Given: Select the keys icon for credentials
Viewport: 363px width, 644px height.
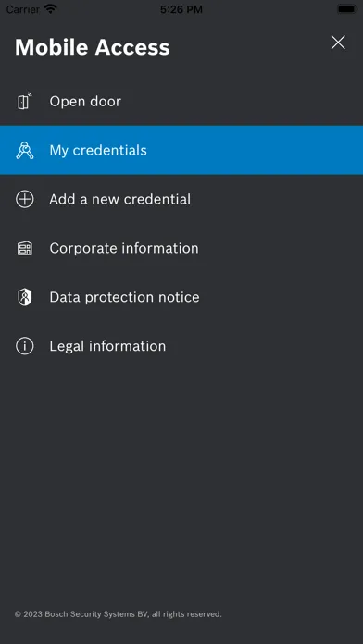Looking at the screenshot, I should pyautogui.click(x=25, y=150).
